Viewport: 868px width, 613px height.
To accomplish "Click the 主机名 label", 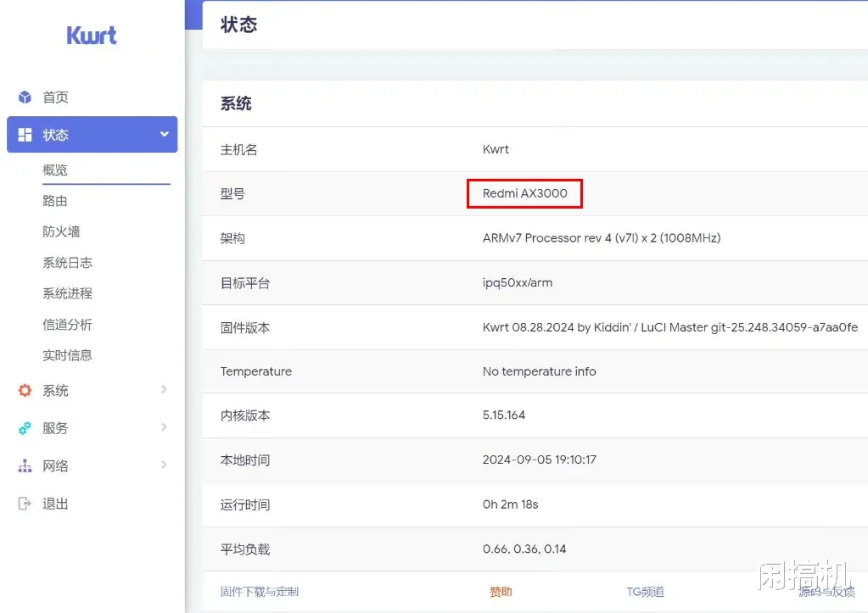I will pyautogui.click(x=238, y=149).
